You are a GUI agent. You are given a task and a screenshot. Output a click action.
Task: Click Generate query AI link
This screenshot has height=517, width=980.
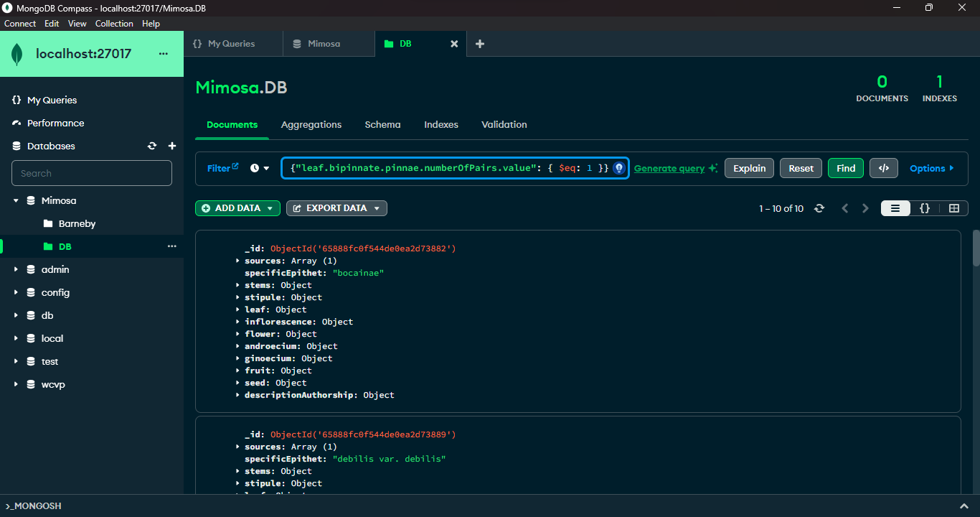[x=675, y=168]
